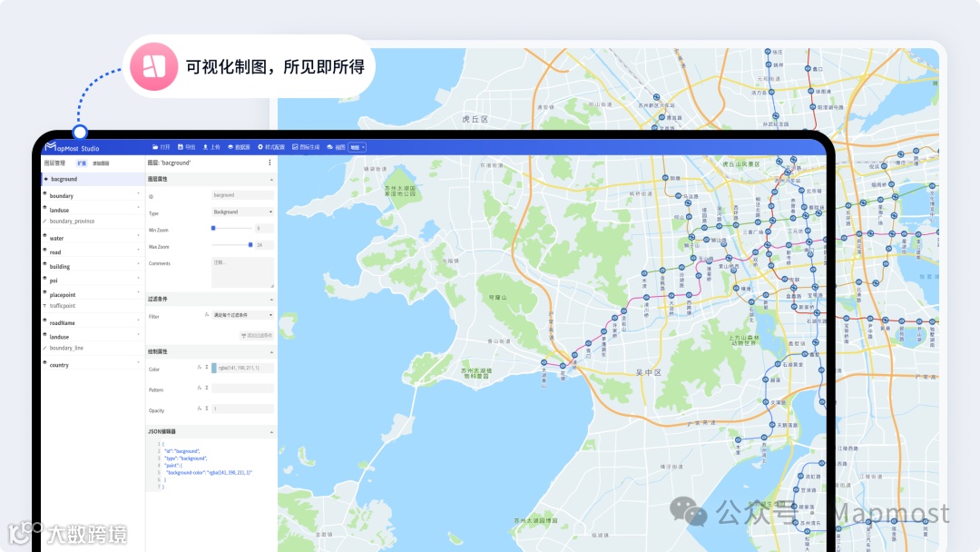The height and width of the screenshot is (552, 980).
Task: Expand the boundary layer group arrow
Action: (139, 193)
